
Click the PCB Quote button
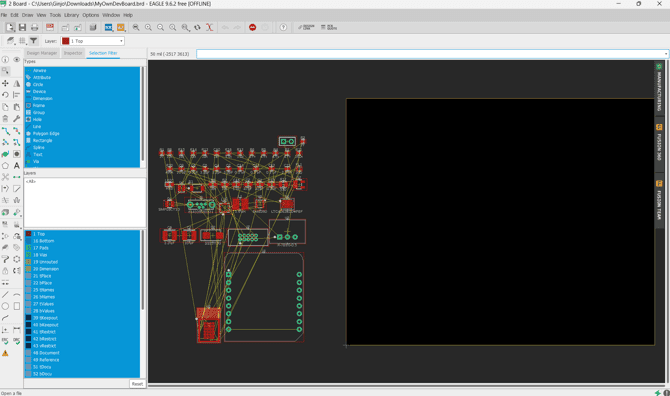[329, 27]
